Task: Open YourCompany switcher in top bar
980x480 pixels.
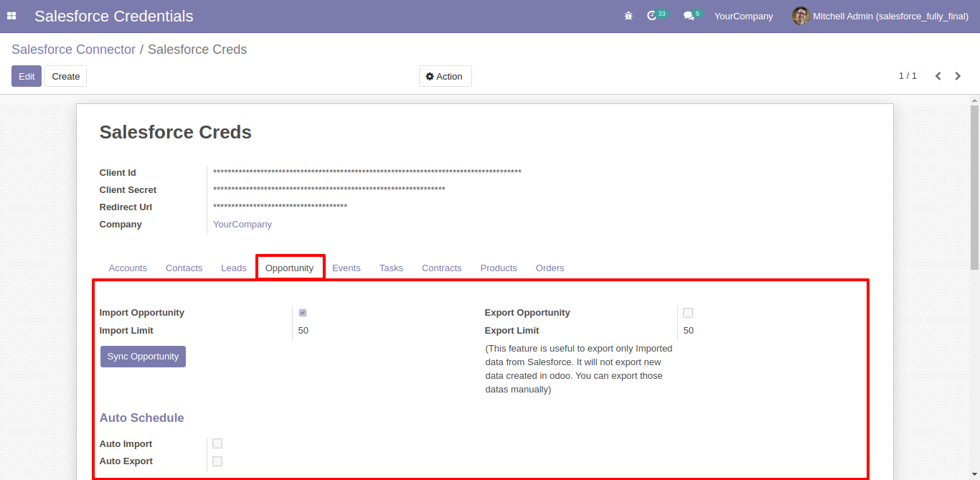Action: 743,16
